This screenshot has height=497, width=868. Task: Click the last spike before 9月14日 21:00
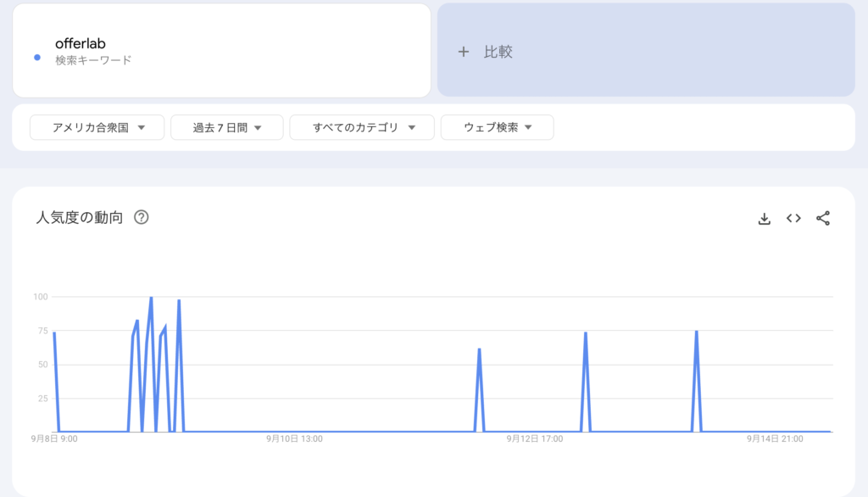(x=696, y=332)
